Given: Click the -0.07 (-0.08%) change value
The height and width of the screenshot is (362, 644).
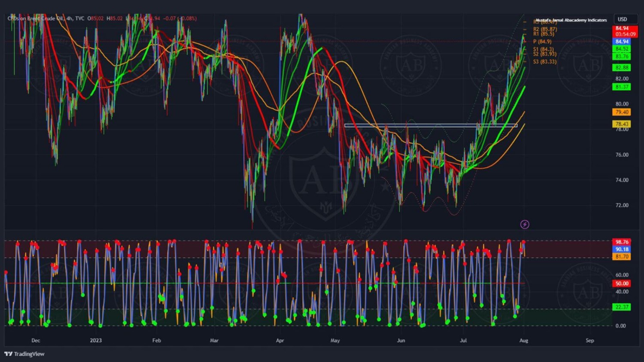Looking at the screenshot, I should (180, 18).
